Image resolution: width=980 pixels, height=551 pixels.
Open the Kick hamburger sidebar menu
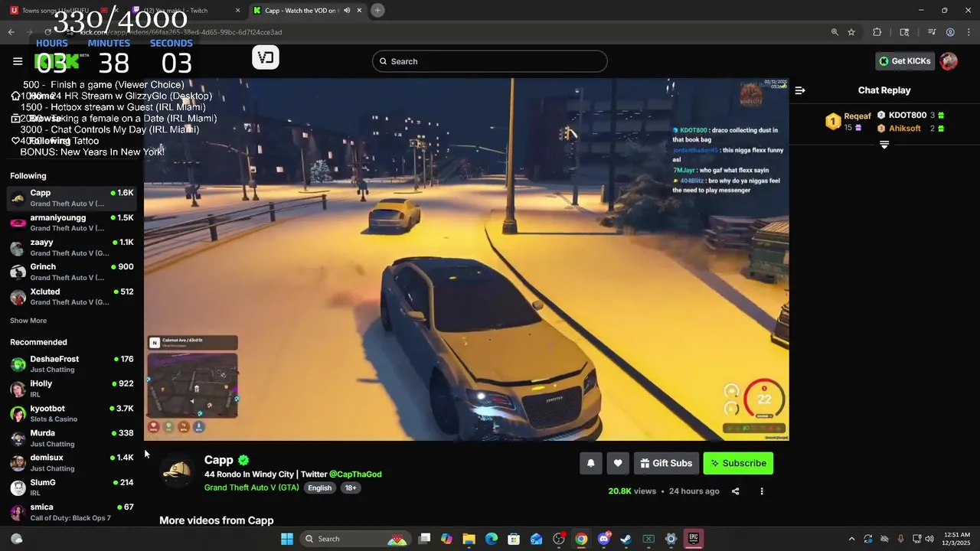pos(18,61)
